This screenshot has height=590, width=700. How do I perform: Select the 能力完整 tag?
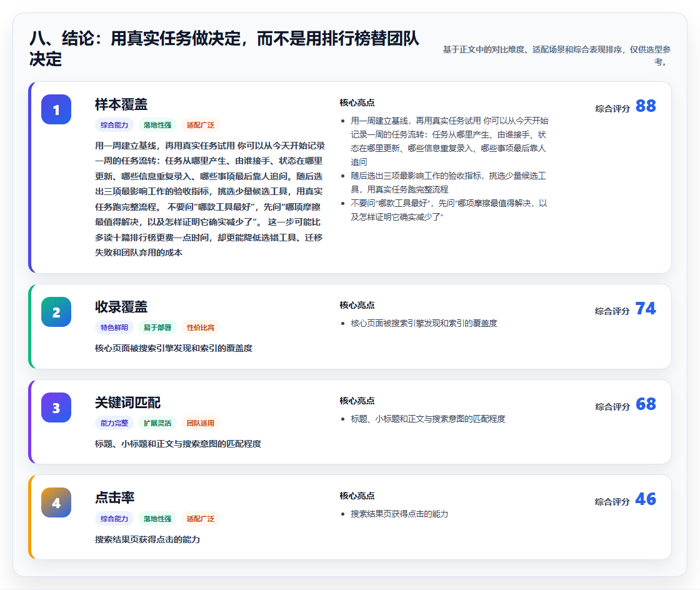[x=114, y=423]
